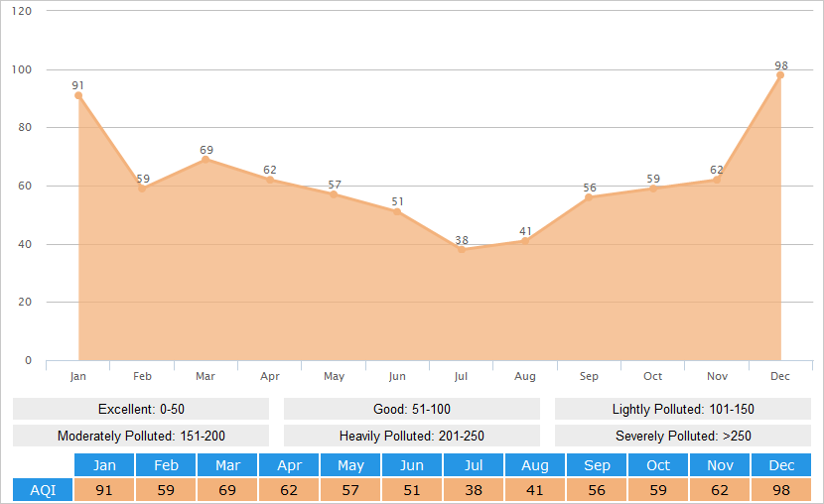The width and height of the screenshot is (824, 504).
Task: Click the Excellent: 0-50 legend box
Action: click(x=141, y=409)
